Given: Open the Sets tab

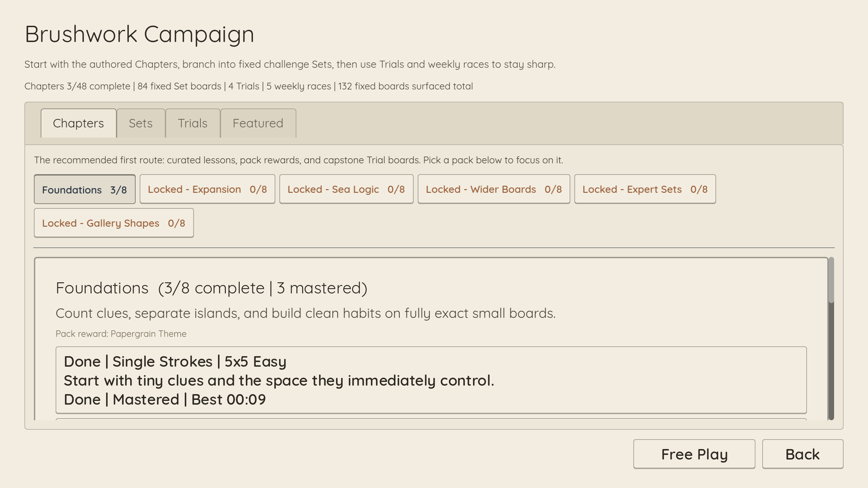Looking at the screenshot, I should click(x=141, y=123).
